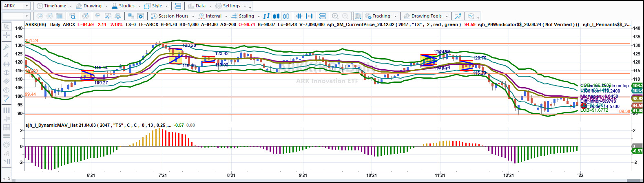
Task: Open the Drawing Tools dropdown
Action: pyautogui.click(x=425, y=16)
